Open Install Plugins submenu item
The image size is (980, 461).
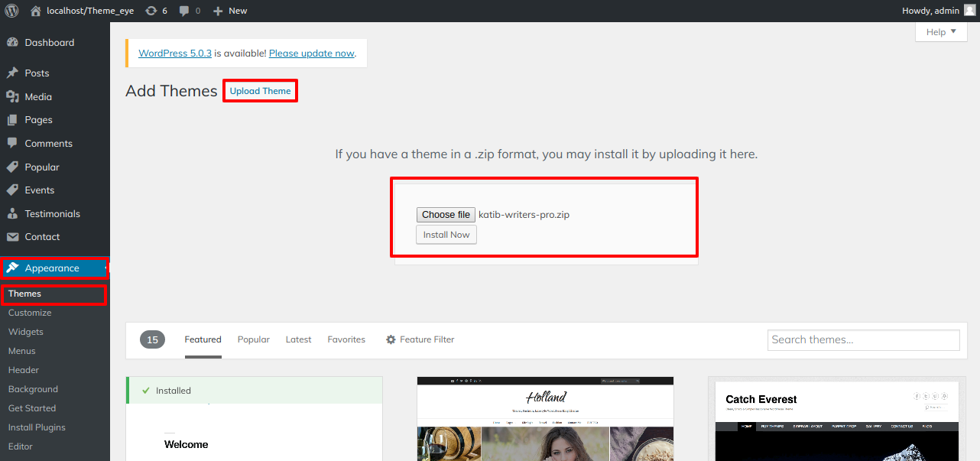pyautogui.click(x=37, y=427)
